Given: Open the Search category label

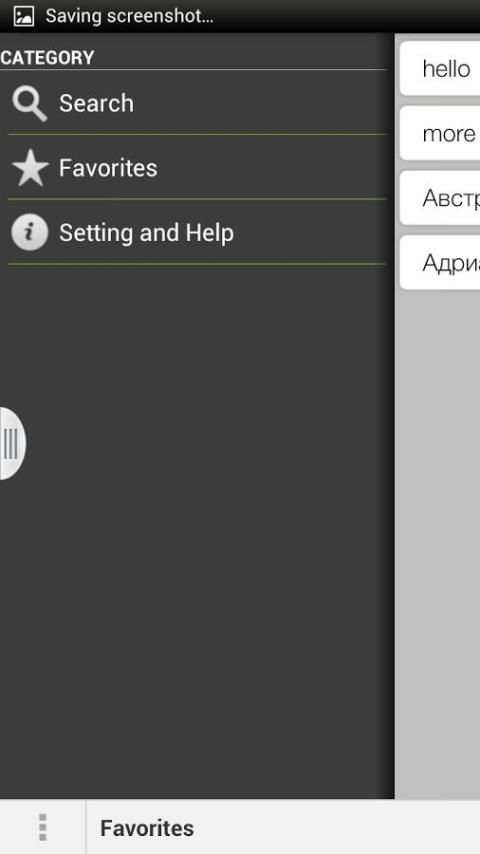Looking at the screenshot, I should 96,103.
